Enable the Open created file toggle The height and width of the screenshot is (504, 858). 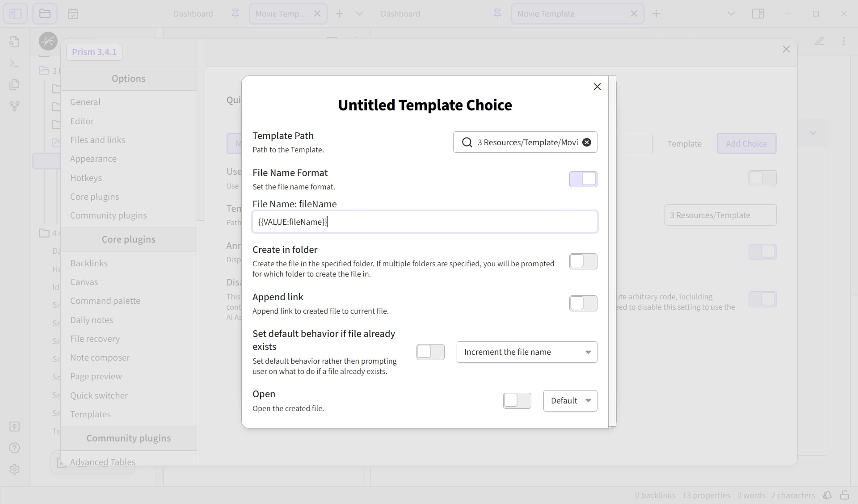(517, 401)
